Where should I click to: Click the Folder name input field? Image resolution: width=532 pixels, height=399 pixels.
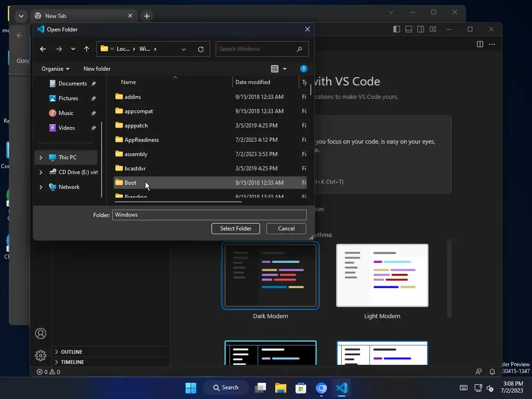209,215
